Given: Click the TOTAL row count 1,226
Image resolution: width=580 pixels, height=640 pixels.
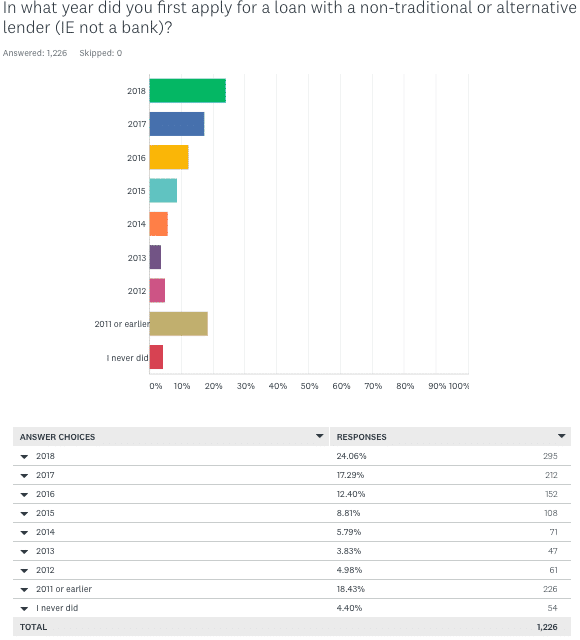Looking at the screenshot, I should tap(547, 627).
